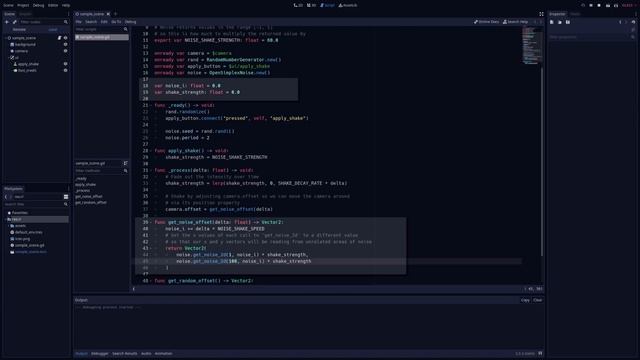Screen dimensions: 640x360
Task: Play the project
Action: coord(583,5)
